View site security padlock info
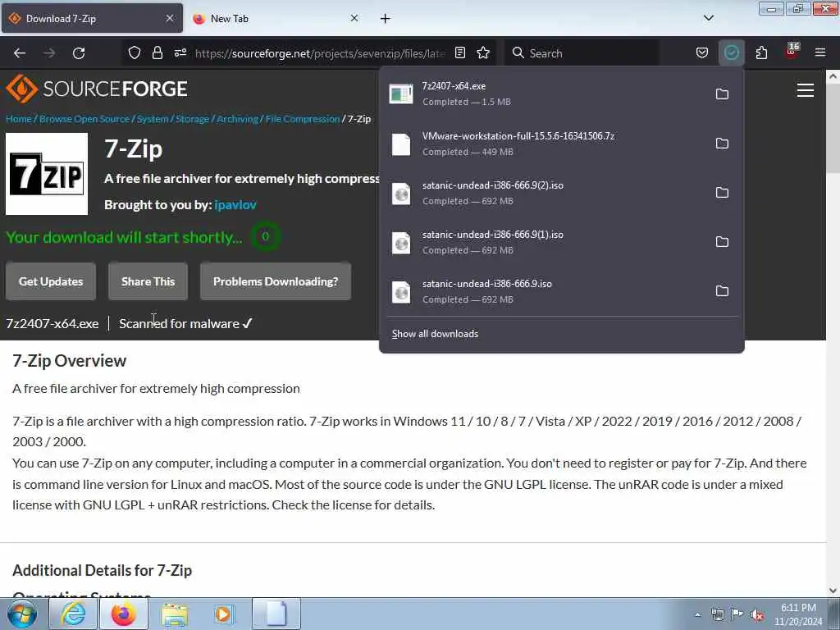This screenshot has height=630, width=840. click(x=157, y=52)
